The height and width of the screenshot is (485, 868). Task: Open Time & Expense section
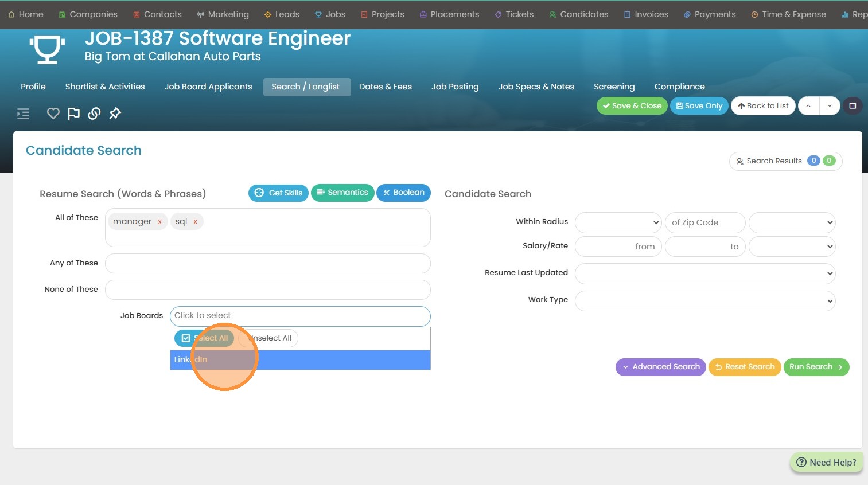[789, 14]
